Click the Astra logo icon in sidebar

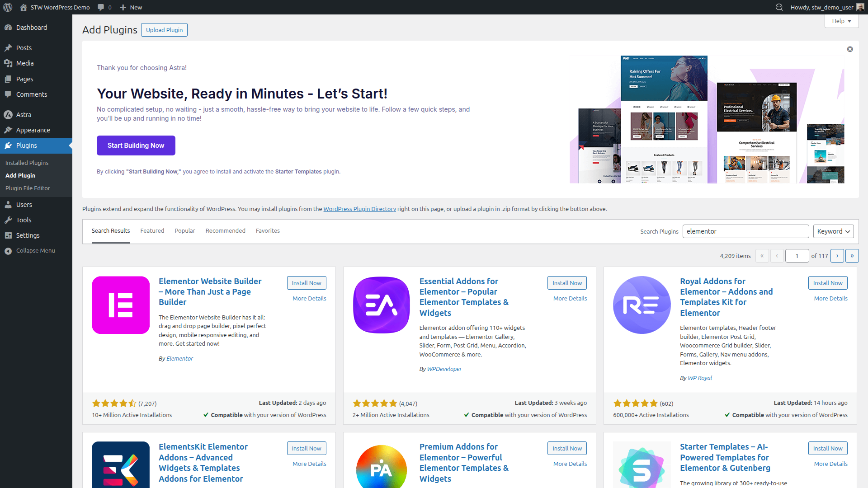[8, 115]
